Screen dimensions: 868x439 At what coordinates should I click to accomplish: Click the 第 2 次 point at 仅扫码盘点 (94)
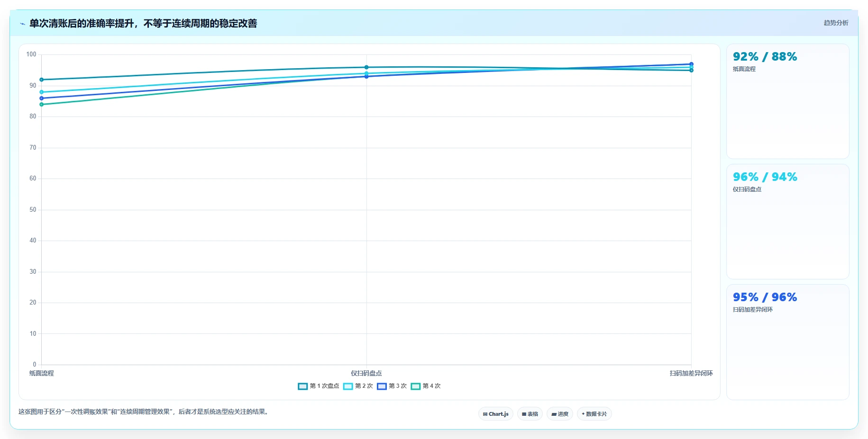point(366,73)
